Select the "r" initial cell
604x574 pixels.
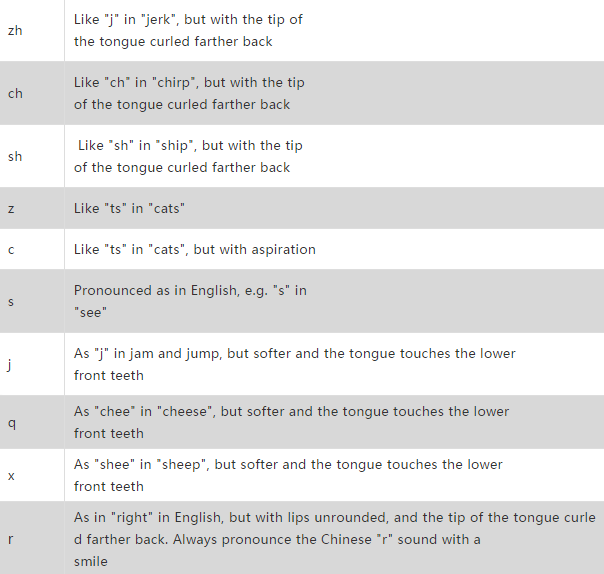(32, 539)
